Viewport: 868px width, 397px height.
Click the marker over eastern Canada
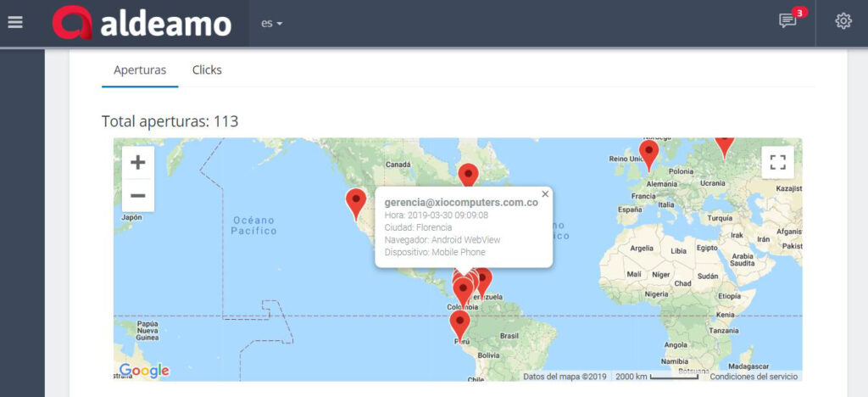468,176
